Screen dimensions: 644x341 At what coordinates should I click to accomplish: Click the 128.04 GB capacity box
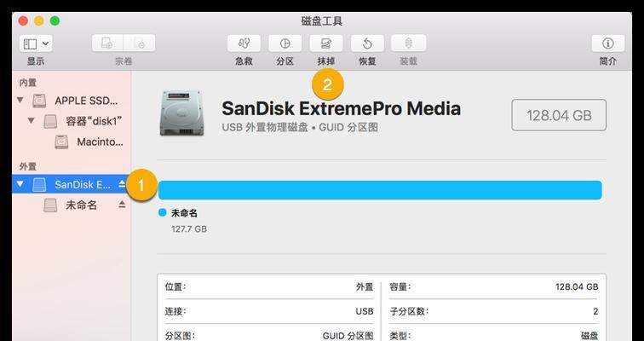click(559, 115)
